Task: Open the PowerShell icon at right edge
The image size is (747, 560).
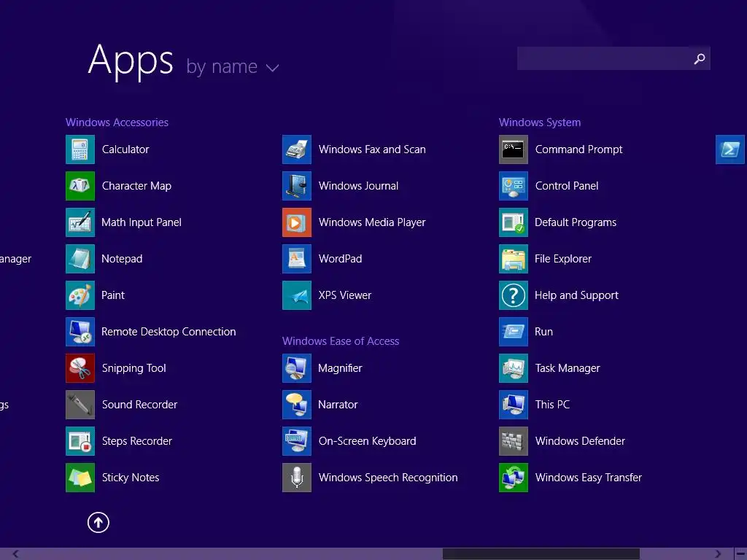Action: [x=730, y=149]
